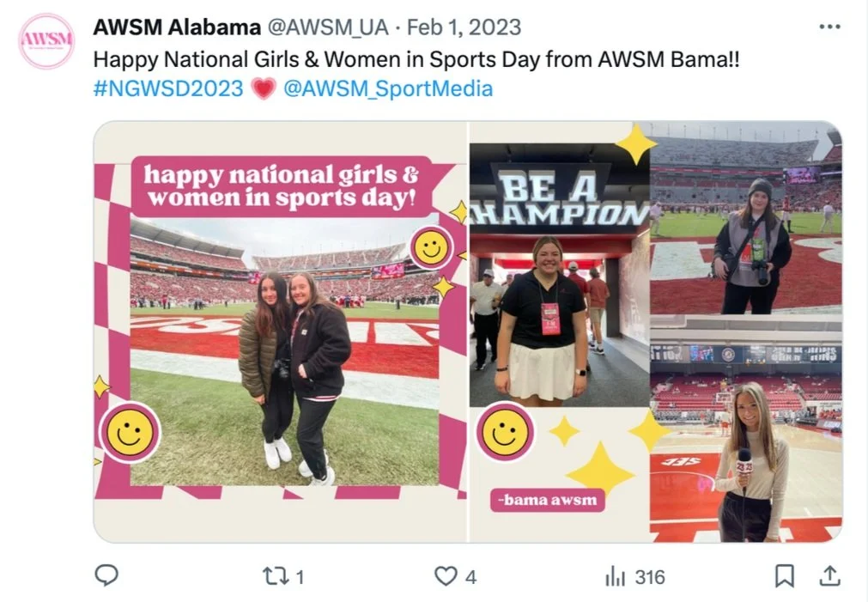868x602 pixels.
Task: Open the three-dot more options menu
Action: point(830,26)
